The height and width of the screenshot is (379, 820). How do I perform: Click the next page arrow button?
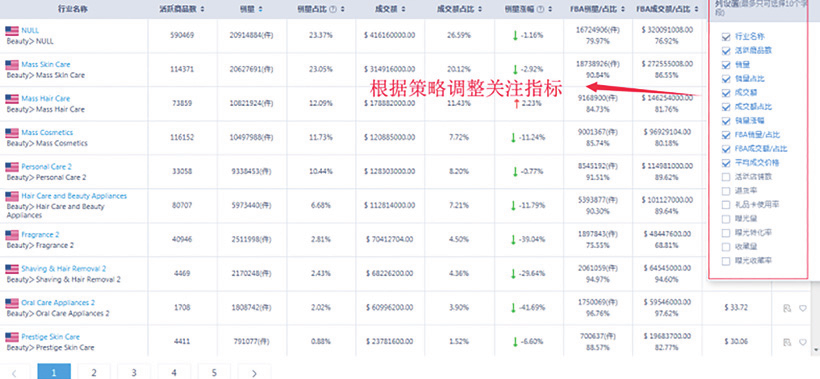click(x=254, y=372)
